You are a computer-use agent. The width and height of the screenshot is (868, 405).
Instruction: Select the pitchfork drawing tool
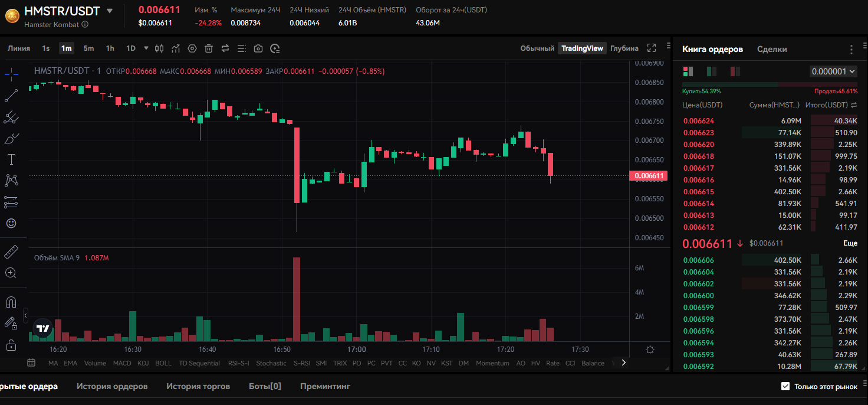tap(11, 117)
